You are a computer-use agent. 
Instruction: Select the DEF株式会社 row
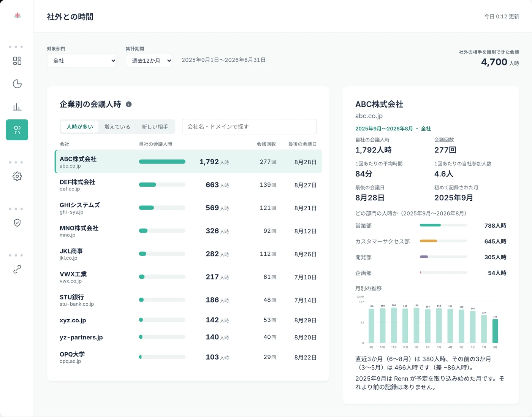click(x=188, y=185)
